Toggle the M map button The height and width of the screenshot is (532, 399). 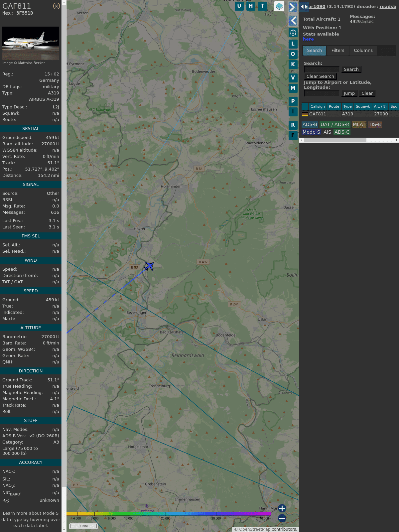(293, 88)
